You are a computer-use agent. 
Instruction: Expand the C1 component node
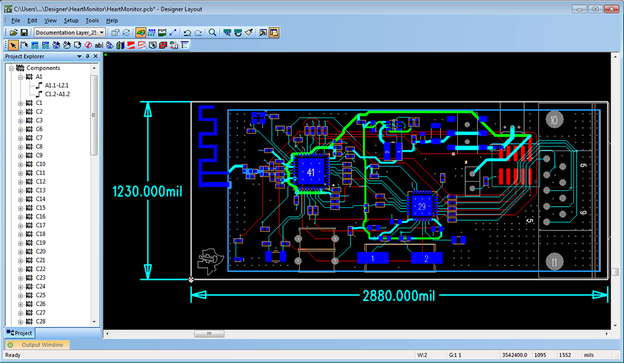(x=20, y=104)
